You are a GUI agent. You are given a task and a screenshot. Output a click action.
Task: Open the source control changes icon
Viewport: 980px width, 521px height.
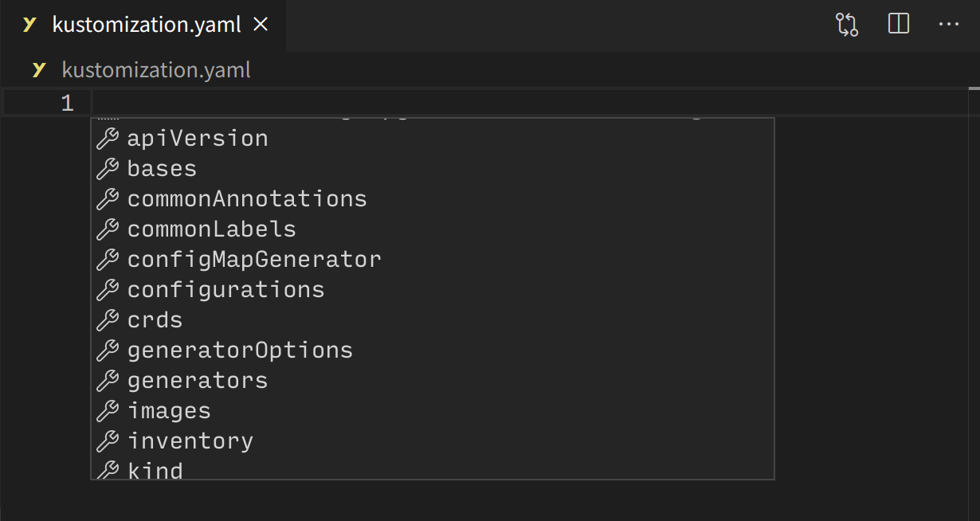(x=847, y=25)
